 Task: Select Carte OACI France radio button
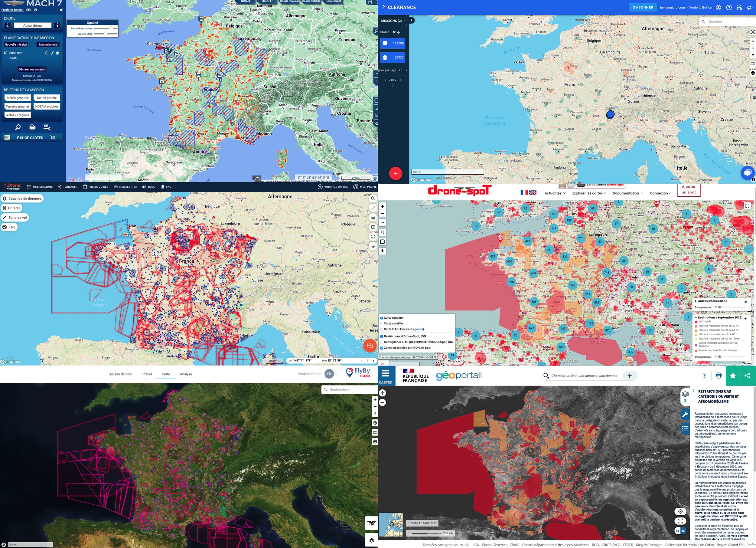[382, 329]
